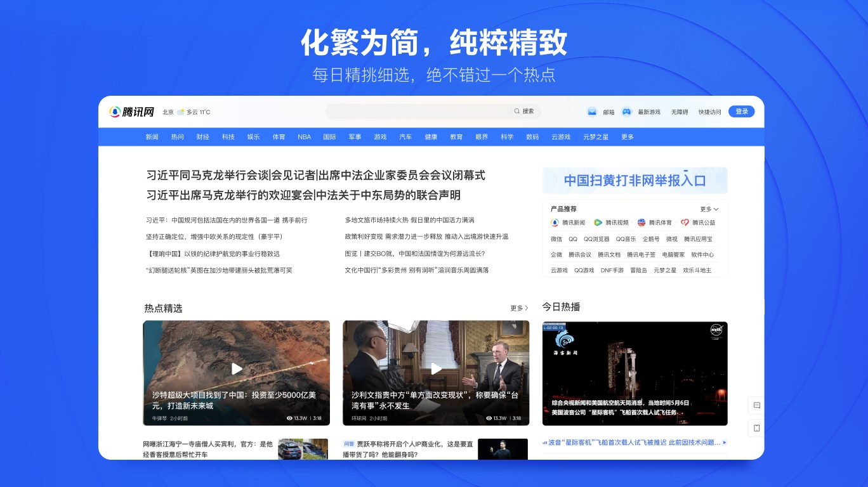Open the 娱乐 channel

pos(254,137)
